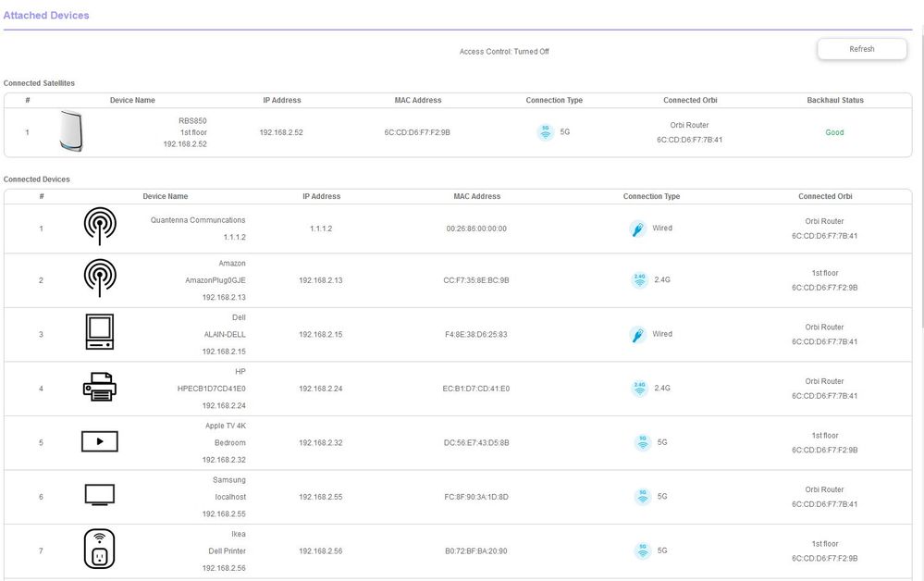Click the Attached Devices heading
Screen dimensions: 924x581
(46, 16)
